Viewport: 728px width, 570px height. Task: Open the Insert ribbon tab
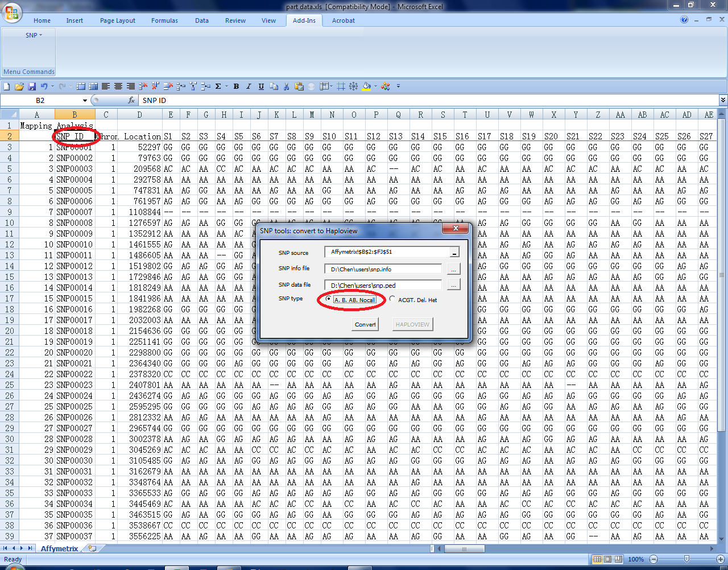[x=75, y=20]
